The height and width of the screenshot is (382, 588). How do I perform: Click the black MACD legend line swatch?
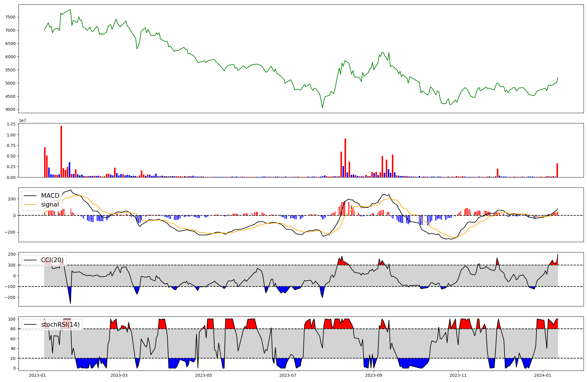point(30,196)
